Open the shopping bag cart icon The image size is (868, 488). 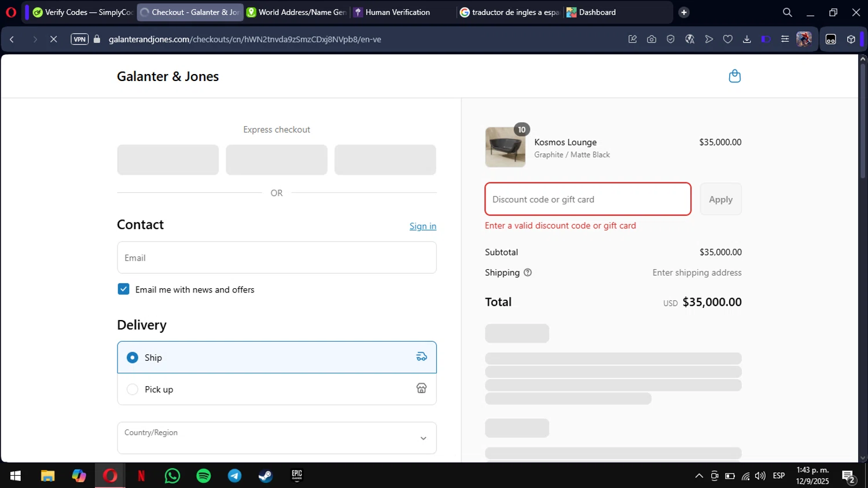click(x=734, y=76)
